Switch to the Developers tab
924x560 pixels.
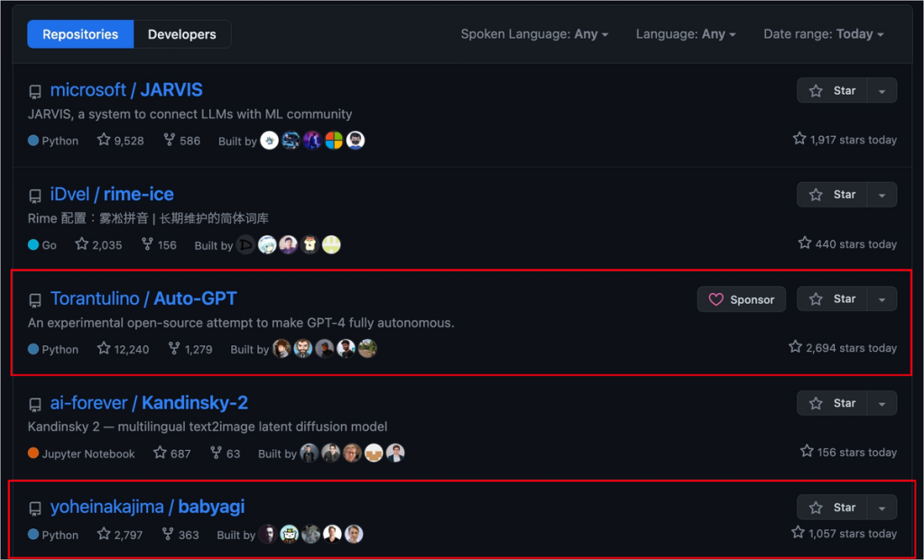tap(182, 34)
